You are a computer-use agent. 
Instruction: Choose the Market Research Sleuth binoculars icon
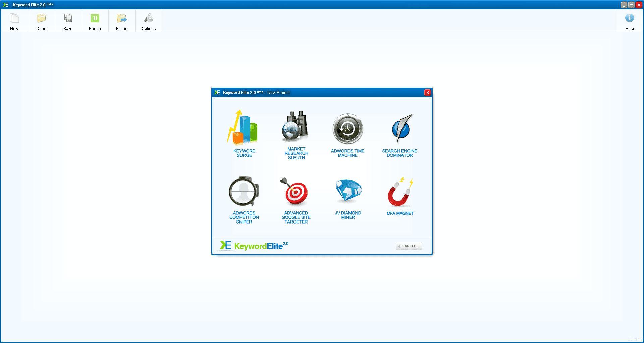click(x=295, y=126)
